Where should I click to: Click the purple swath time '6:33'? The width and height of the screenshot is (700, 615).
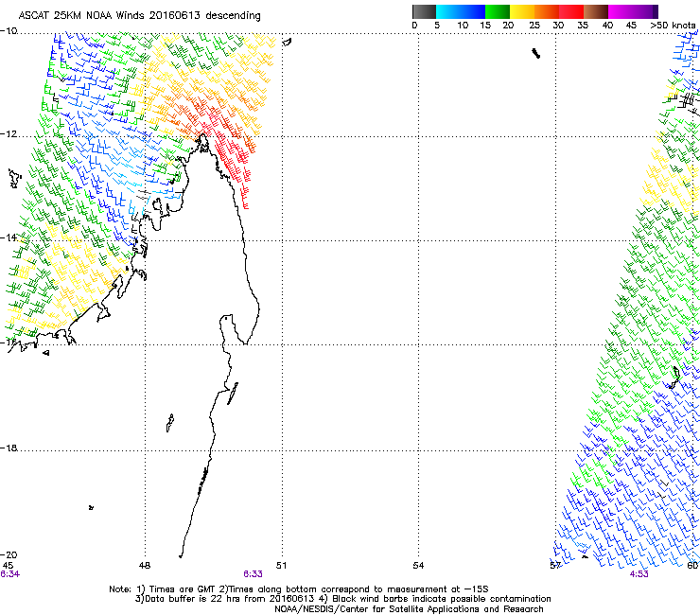click(x=253, y=574)
